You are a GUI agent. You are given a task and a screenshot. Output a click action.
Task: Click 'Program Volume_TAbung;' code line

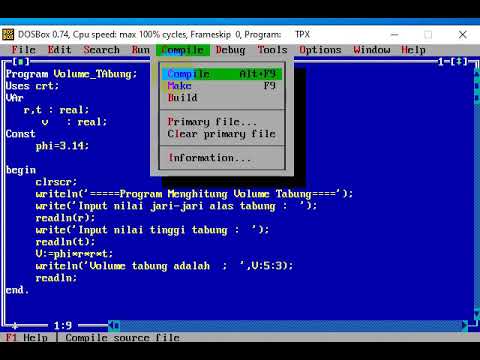[71, 74]
